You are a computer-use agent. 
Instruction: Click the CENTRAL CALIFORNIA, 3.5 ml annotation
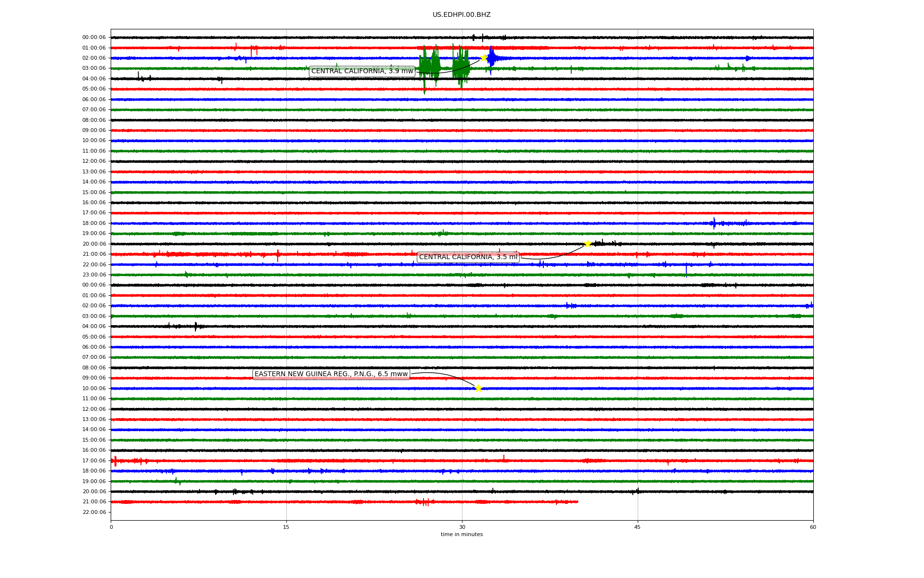point(468,257)
